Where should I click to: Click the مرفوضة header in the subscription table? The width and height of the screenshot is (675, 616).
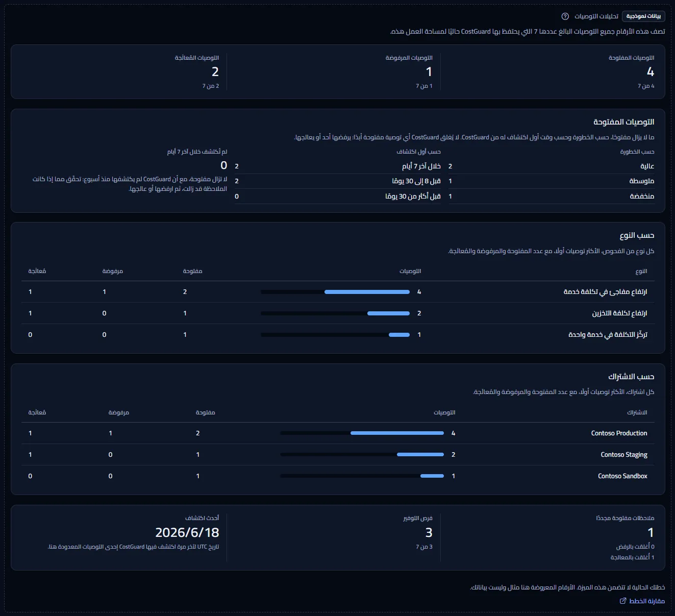tap(119, 412)
